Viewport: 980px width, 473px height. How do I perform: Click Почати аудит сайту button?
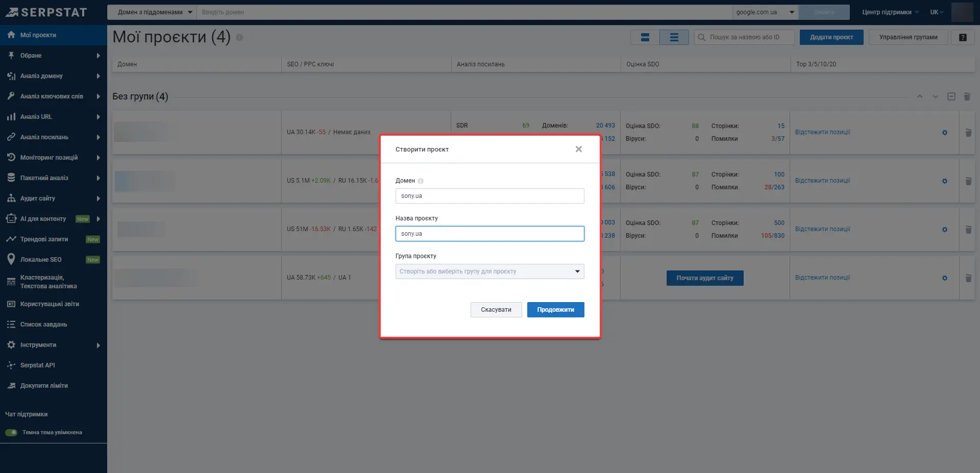click(x=705, y=278)
